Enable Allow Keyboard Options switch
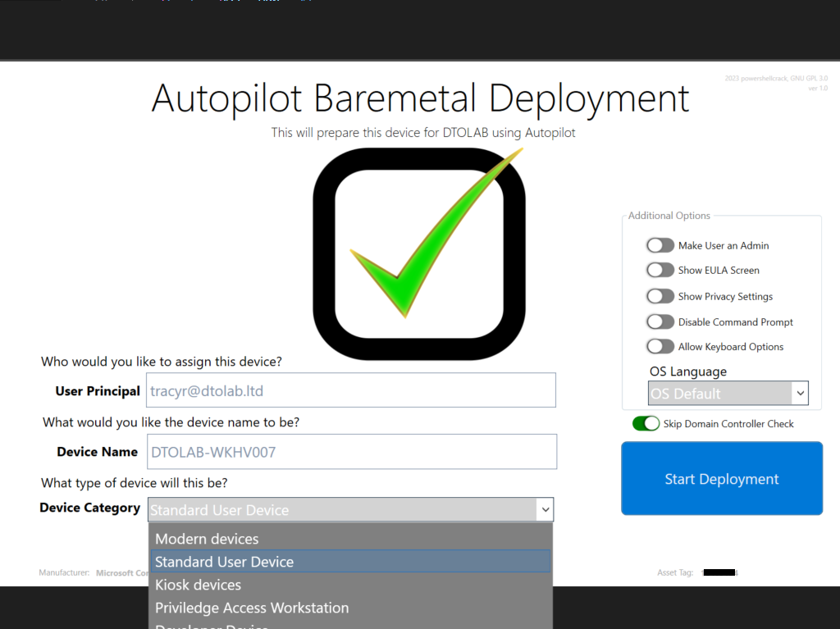Viewport: 840px width, 629px height. (x=660, y=347)
